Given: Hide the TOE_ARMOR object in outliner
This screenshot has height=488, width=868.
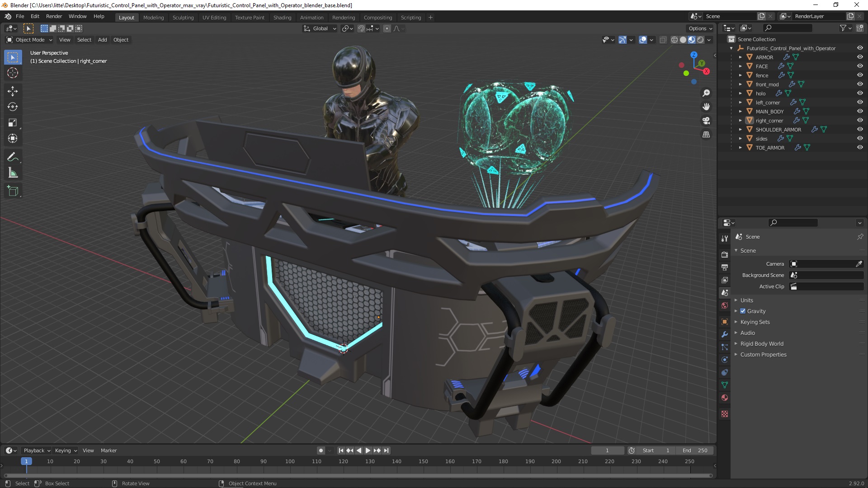Looking at the screenshot, I should (x=860, y=147).
